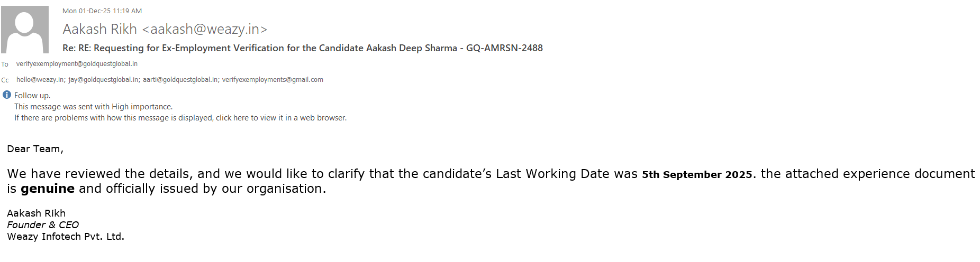Select the Cc recipient verifyexemployments@gmail.com

click(x=273, y=80)
